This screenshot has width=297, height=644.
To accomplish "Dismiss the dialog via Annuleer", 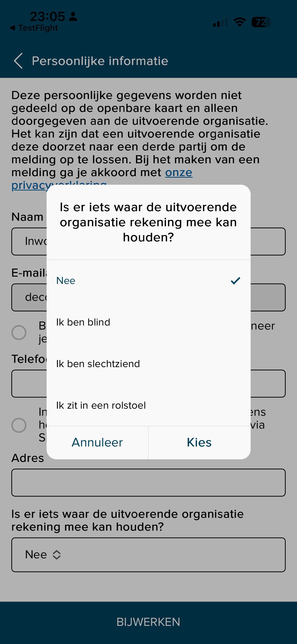I will [97, 443].
